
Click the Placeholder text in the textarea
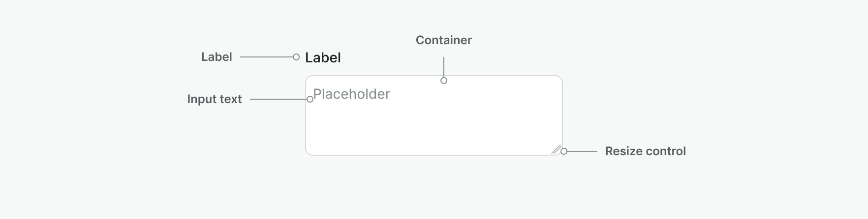(351, 94)
